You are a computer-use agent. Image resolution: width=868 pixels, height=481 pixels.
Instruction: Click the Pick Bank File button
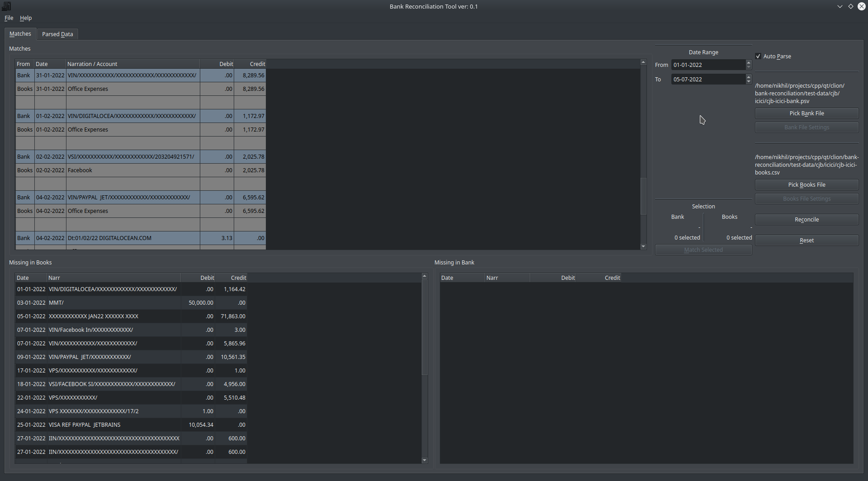[x=807, y=113]
